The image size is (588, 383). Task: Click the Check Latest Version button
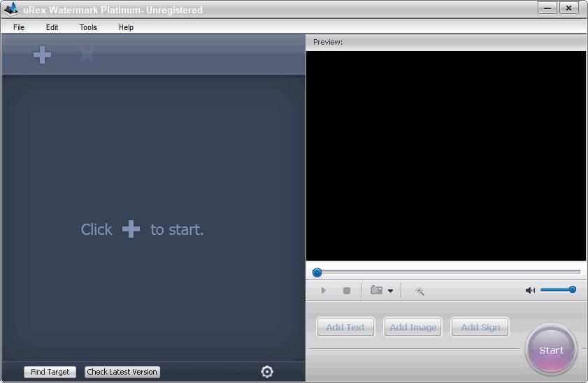122,372
